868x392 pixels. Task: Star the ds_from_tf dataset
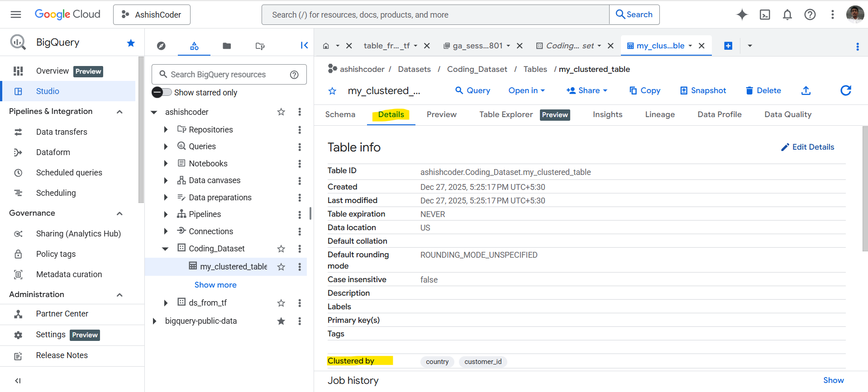281,303
